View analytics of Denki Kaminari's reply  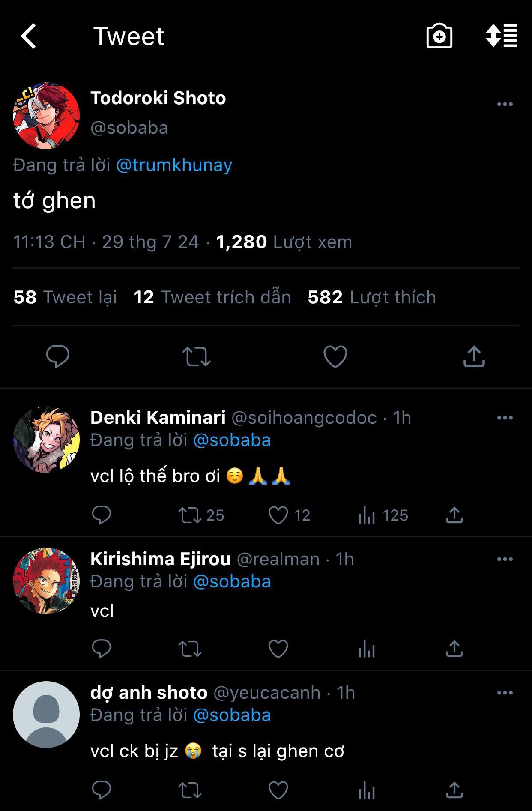point(367,515)
